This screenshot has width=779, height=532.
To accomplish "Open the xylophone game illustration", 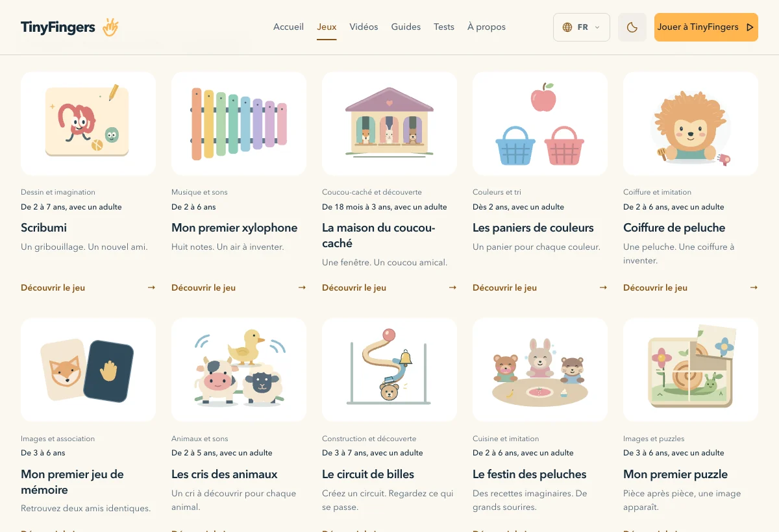I will [x=239, y=123].
